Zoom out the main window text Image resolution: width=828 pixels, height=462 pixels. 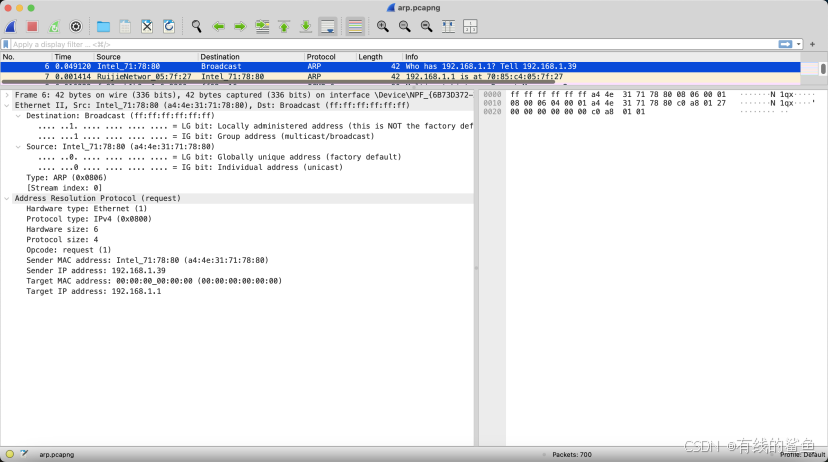point(404,26)
